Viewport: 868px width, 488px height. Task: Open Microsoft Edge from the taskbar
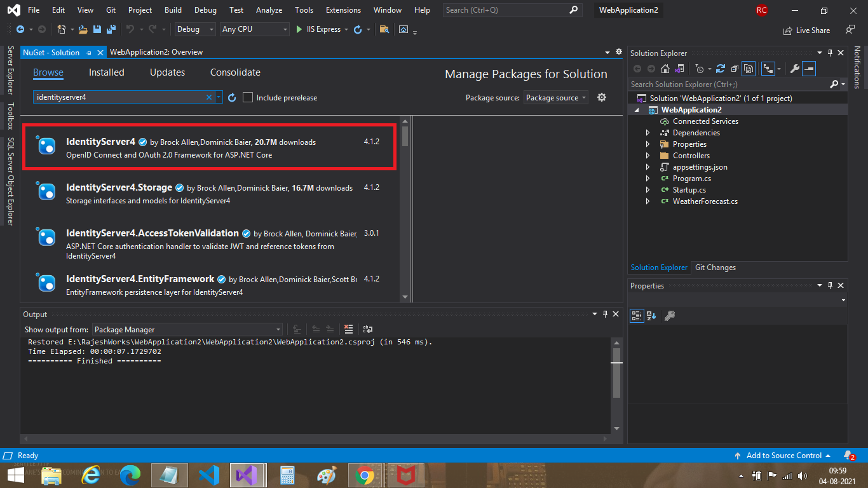(130, 475)
